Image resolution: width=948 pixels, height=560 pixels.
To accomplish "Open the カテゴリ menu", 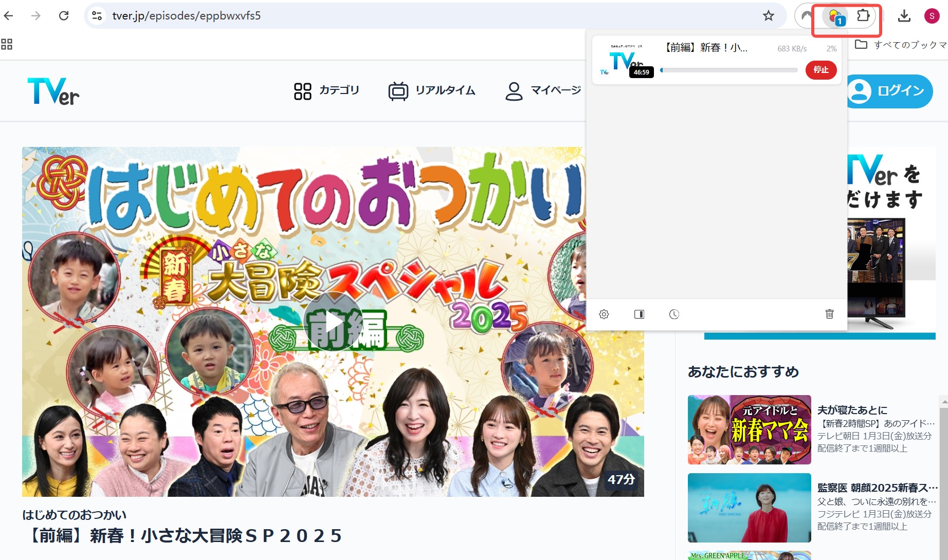I will pyautogui.click(x=326, y=91).
